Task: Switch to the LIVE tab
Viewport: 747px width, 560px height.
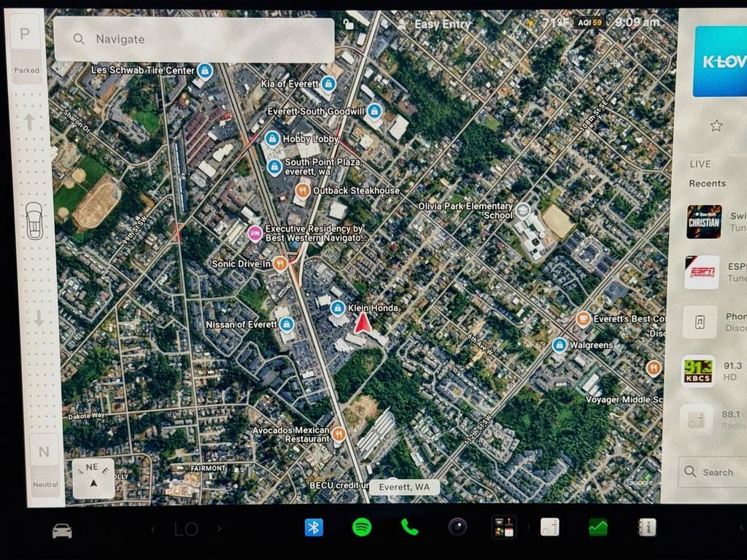Action: [700, 164]
